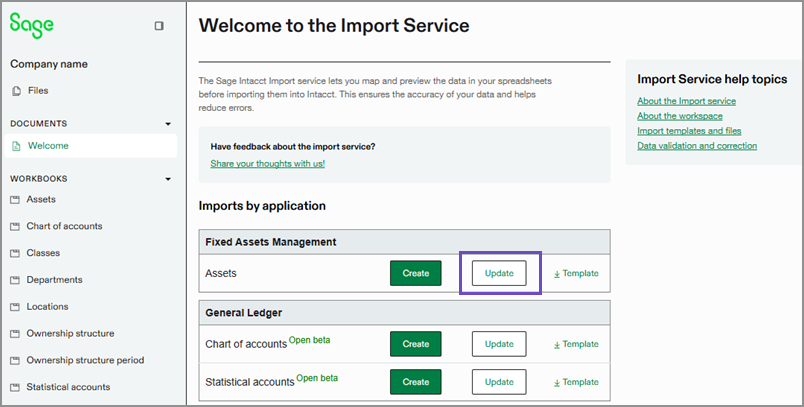Collapse the Workbooks section arrow
Screen dimensions: 804x407
coord(168,179)
